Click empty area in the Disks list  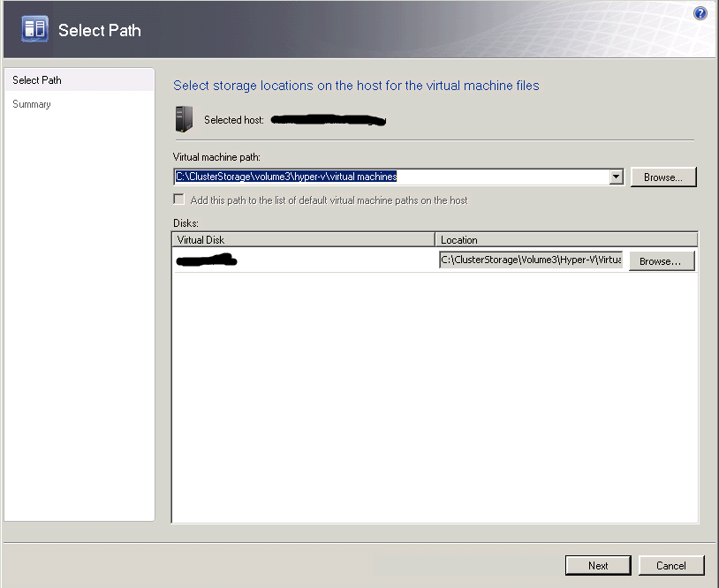pyautogui.click(x=433, y=397)
